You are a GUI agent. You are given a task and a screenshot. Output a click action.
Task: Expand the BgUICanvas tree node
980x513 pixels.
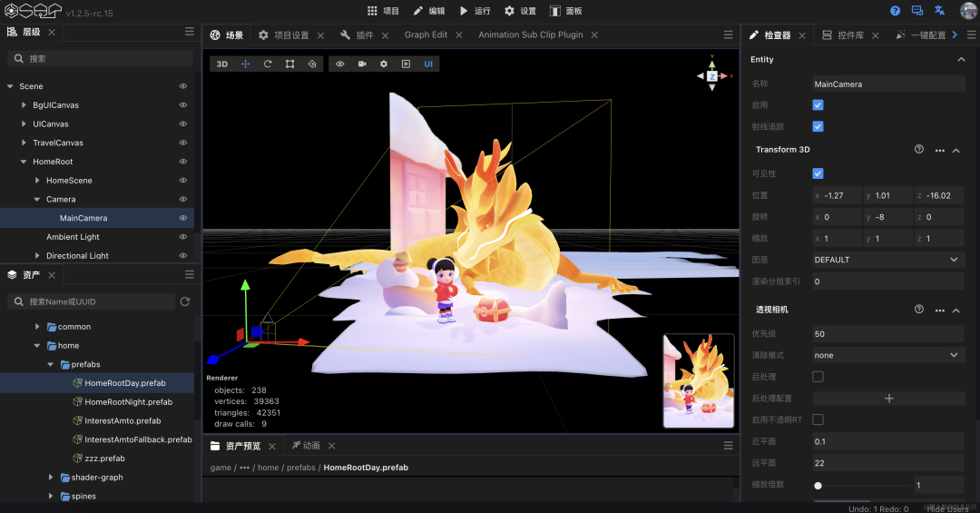coord(24,105)
